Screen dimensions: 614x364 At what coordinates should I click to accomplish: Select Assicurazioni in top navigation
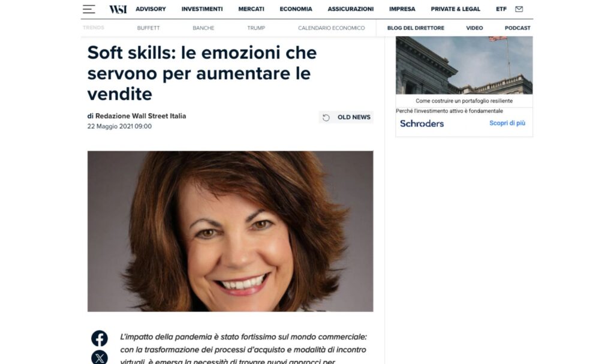click(x=350, y=9)
